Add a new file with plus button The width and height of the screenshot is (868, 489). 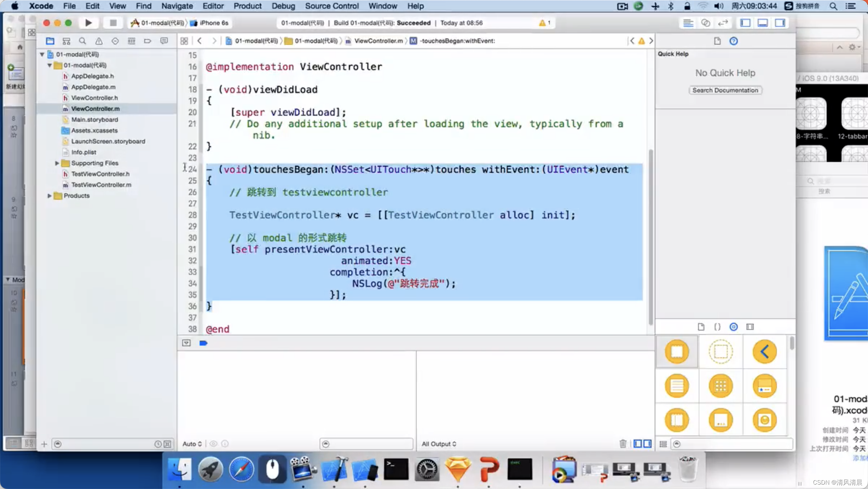point(44,444)
